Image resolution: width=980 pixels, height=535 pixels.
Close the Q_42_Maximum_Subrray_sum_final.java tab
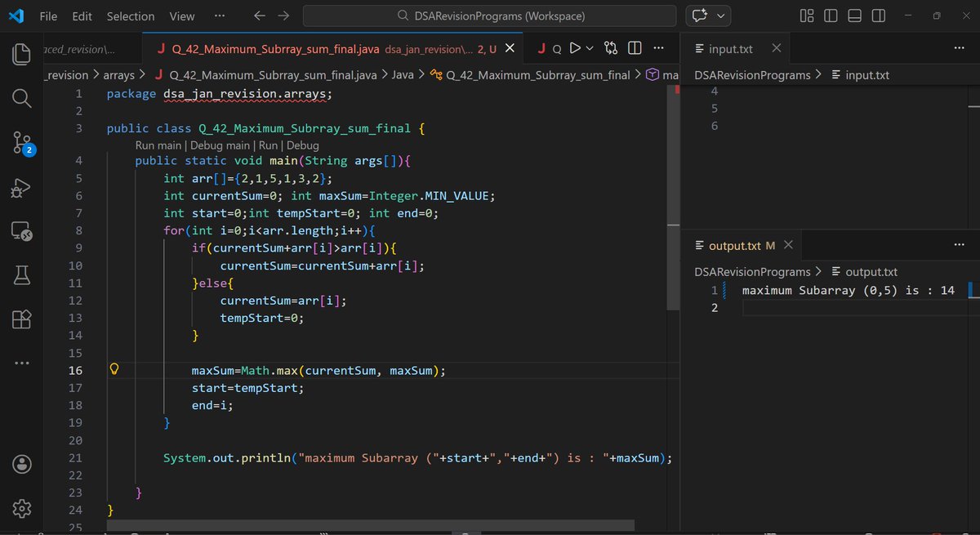[x=510, y=48]
